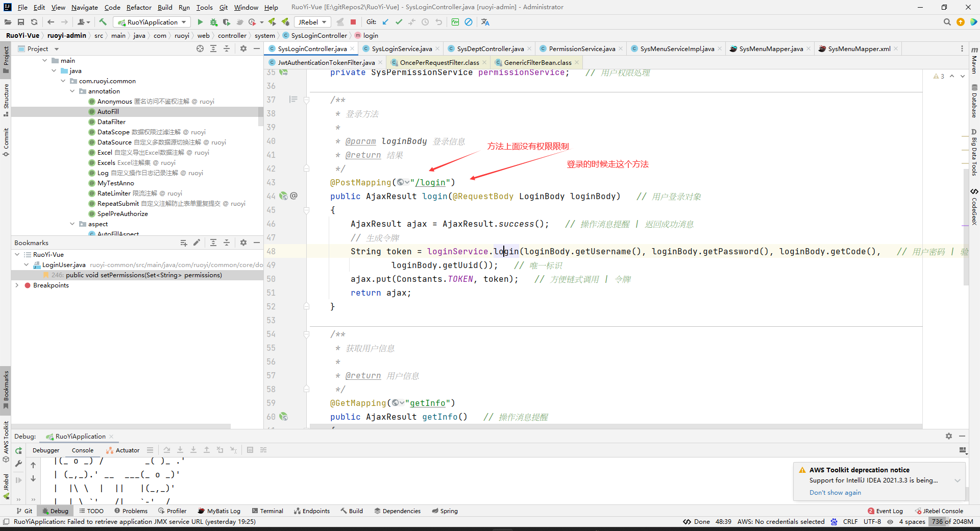
Task: Click the warnings count indicator in editor
Action: tap(939, 76)
